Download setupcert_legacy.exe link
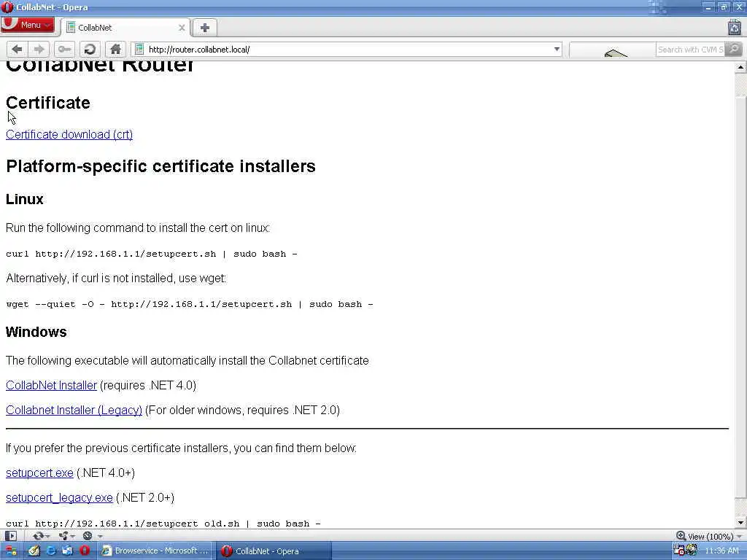747x560 pixels. point(59,497)
